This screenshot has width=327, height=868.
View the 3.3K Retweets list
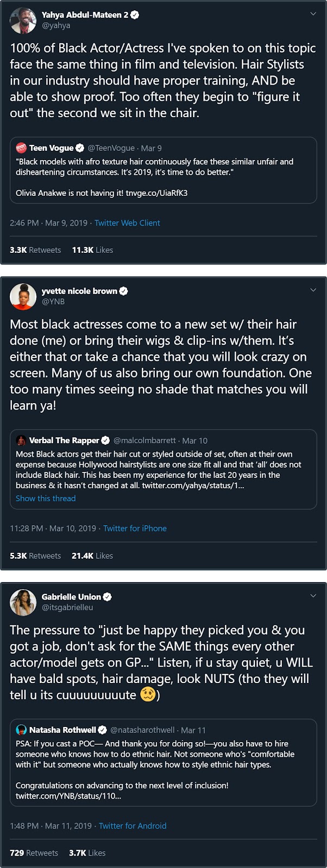35,250
